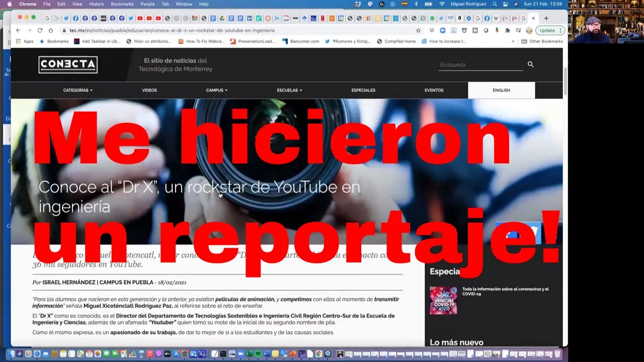Image resolution: width=644 pixels, height=362 pixels.
Task: Open the coronavirus information link
Action: pyautogui.click(x=505, y=291)
